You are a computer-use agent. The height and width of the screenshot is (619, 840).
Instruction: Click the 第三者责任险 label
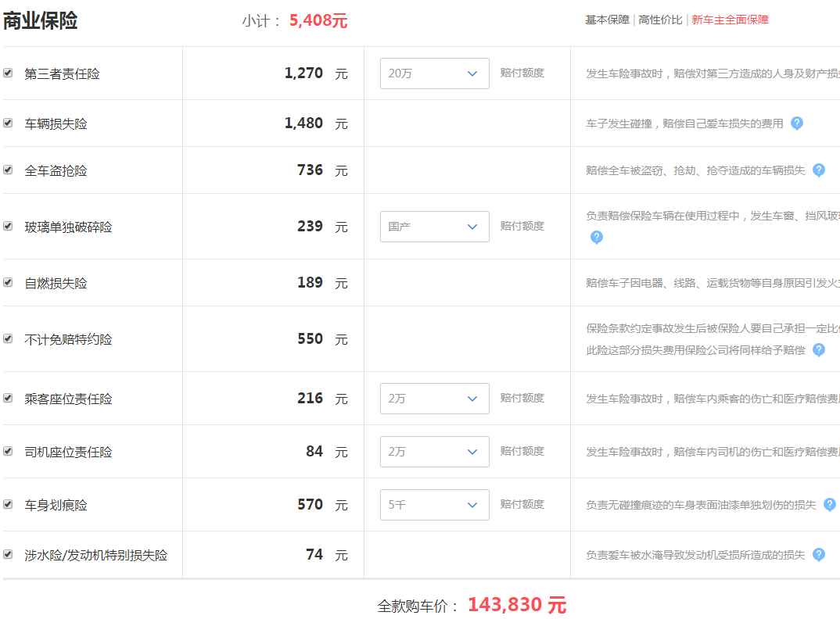click(x=62, y=74)
